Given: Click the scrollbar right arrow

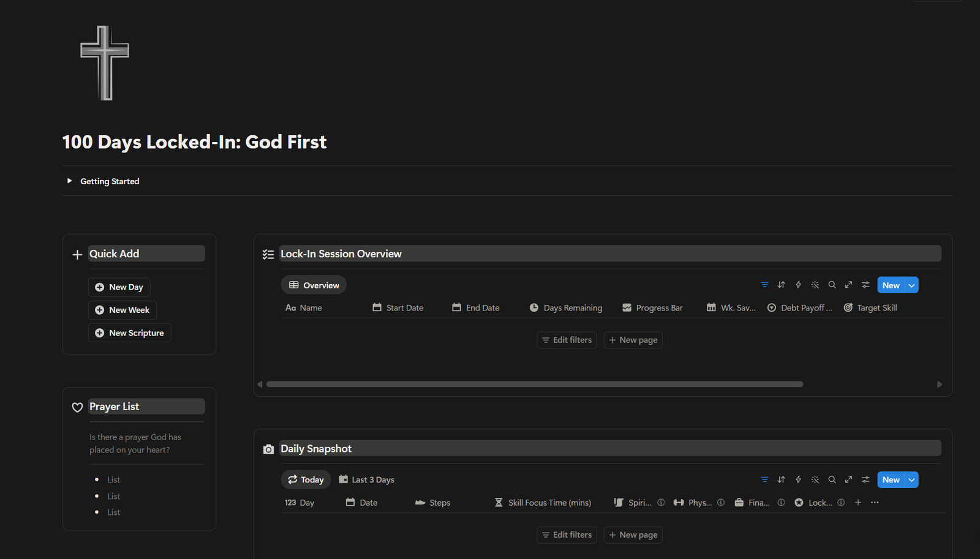Looking at the screenshot, I should tap(940, 385).
